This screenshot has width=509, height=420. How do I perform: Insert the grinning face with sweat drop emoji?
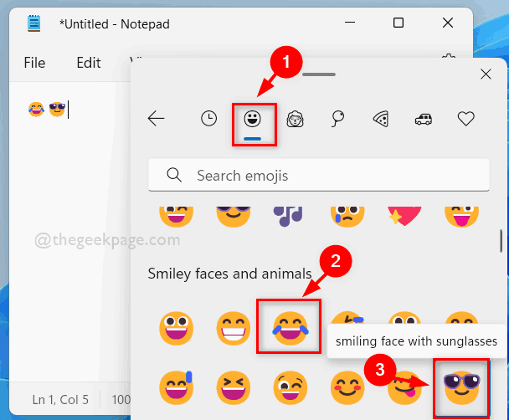(x=177, y=387)
